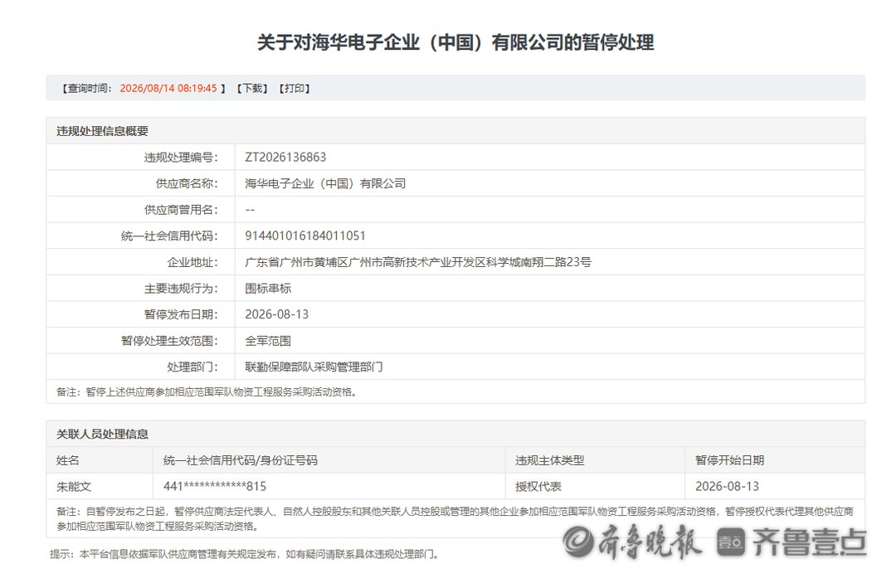Click the 暂停发布日期 label

(x=181, y=315)
